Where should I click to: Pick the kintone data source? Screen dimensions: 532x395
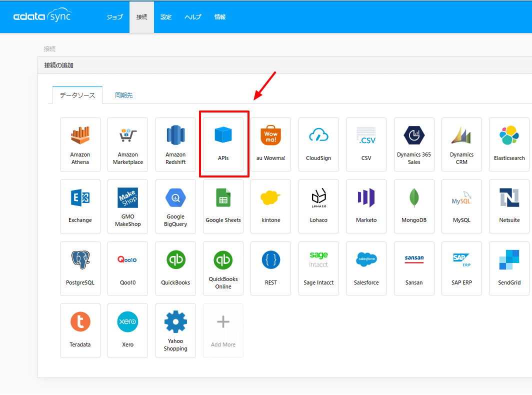coord(271,206)
